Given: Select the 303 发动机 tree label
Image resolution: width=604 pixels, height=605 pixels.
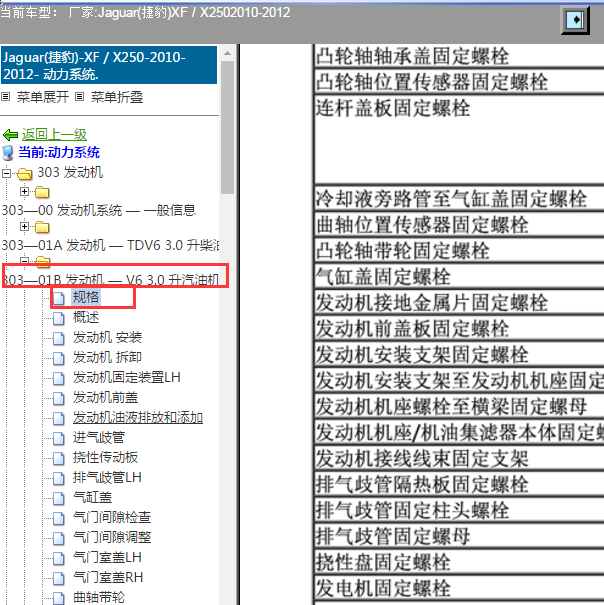Looking at the screenshot, I should coord(70,172).
